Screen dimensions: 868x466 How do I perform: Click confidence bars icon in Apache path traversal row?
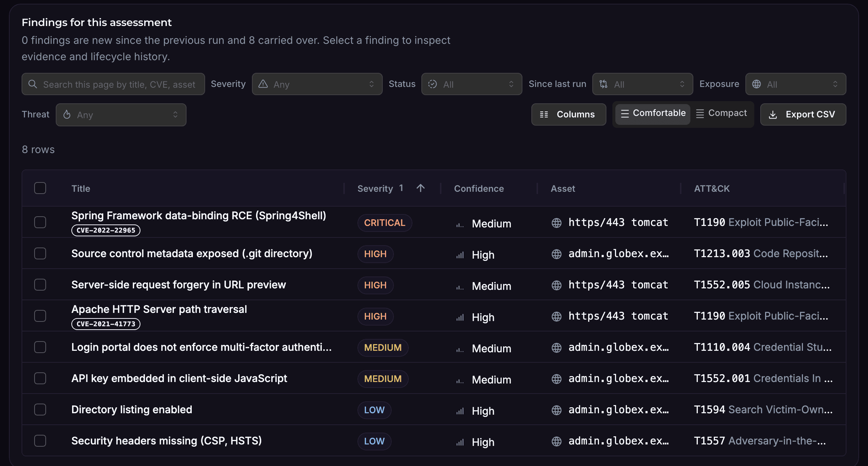click(460, 317)
